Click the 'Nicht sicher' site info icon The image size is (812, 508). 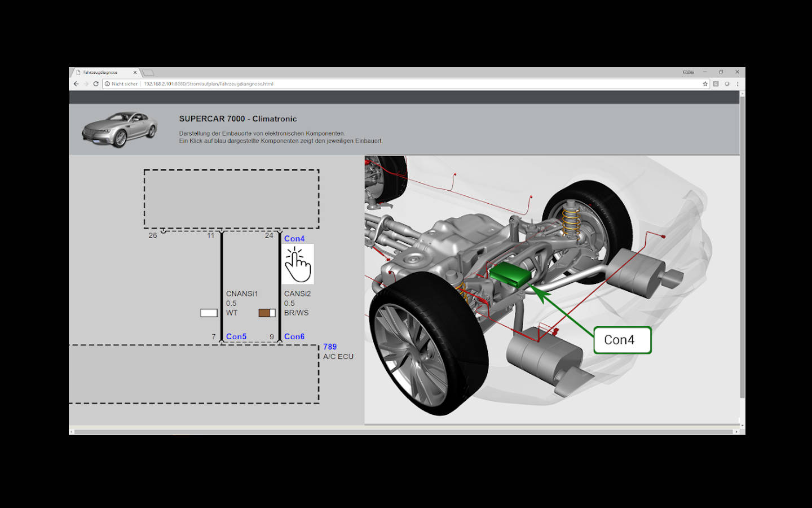click(x=107, y=84)
